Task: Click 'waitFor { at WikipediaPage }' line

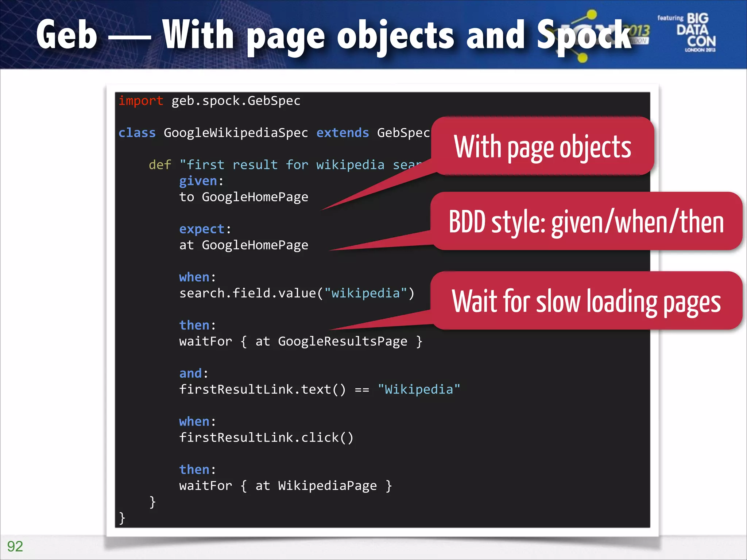Action: 286,486
